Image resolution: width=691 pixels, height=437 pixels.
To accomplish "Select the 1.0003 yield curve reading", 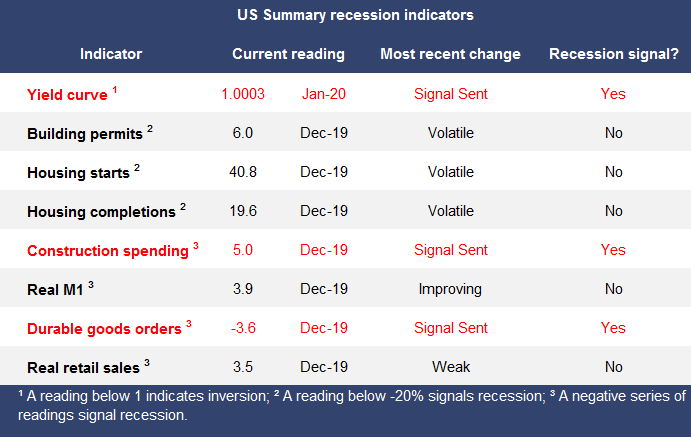I will point(245,94).
